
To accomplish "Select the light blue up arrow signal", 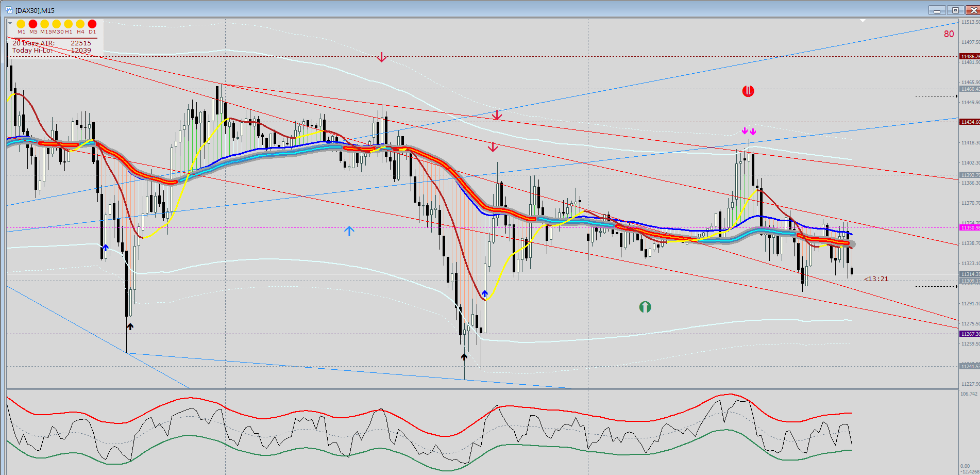I will [x=349, y=231].
